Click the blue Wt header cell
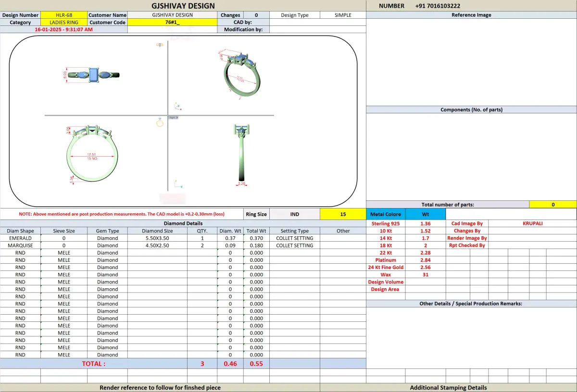 (426, 214)
